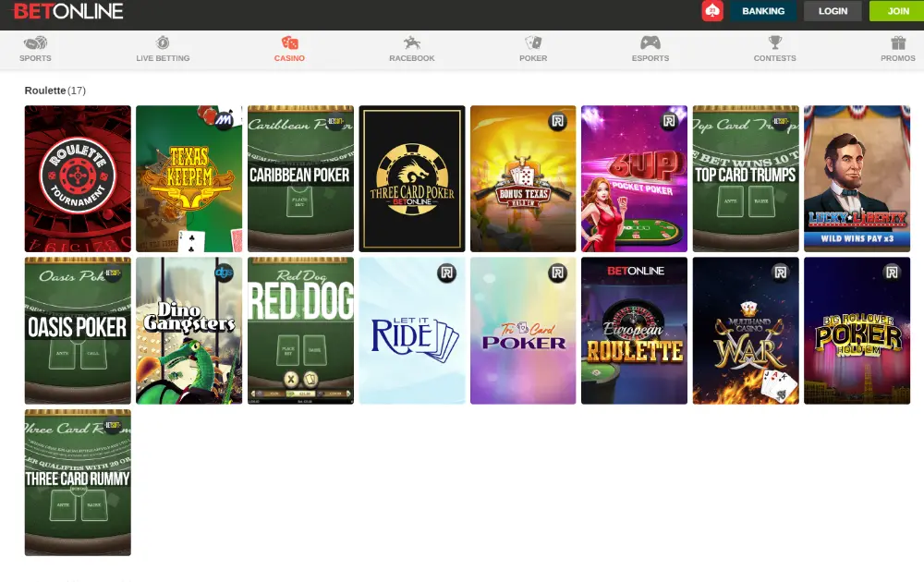
Task: Switch to Poker section
Action: 533,50
